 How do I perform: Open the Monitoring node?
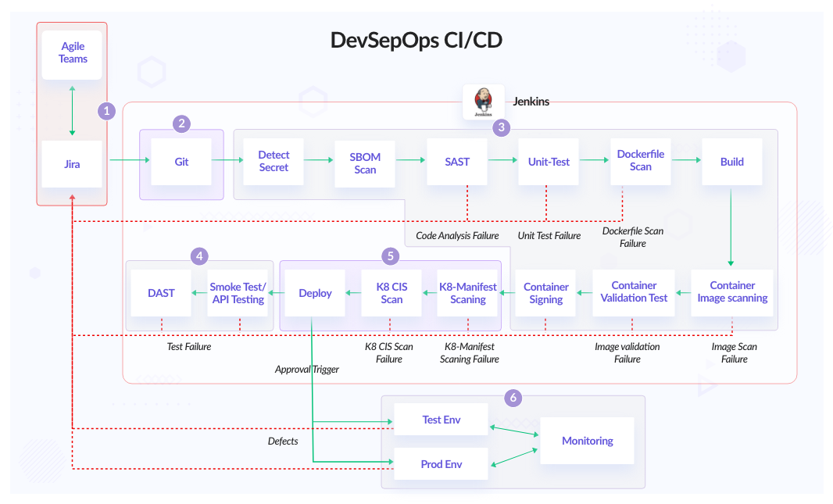pos(587,441)
